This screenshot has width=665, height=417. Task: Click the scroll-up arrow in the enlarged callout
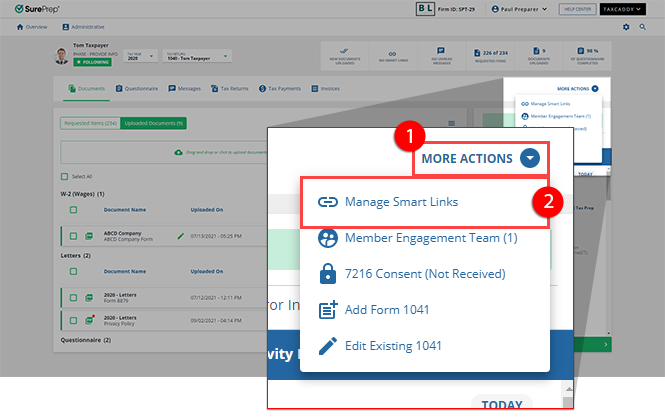tap(569, 389)
